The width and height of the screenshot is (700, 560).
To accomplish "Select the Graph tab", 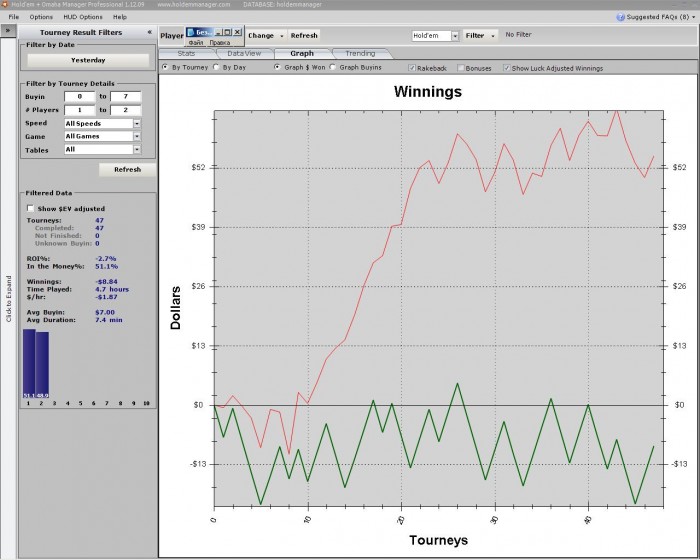I will point(302,53).
